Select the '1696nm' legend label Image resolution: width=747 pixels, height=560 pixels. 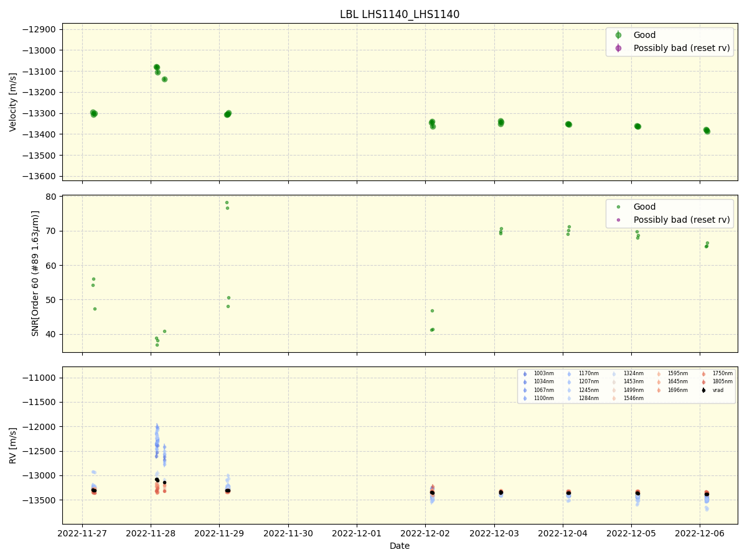(678, 390)
